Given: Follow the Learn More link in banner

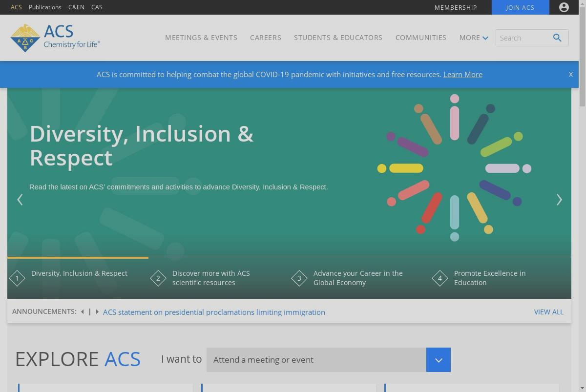Looking at the screenshot, I should pyautogui.click(x=463, y=75).
